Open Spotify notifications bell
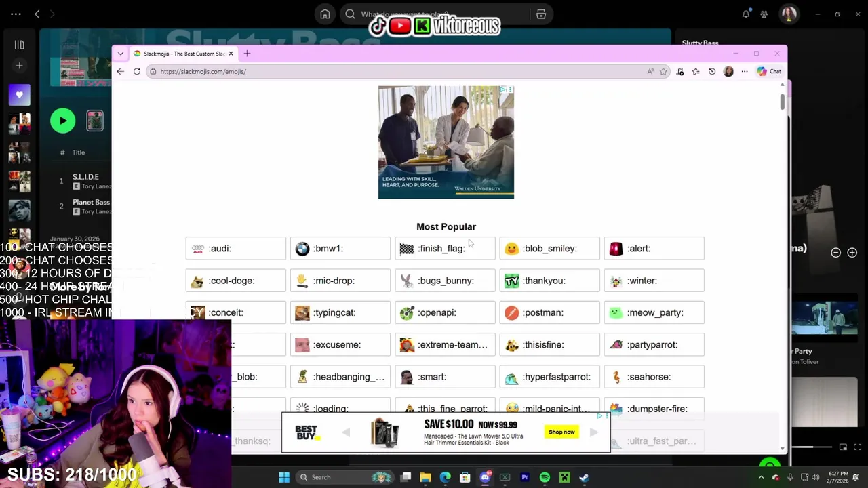 click(746, 14)
